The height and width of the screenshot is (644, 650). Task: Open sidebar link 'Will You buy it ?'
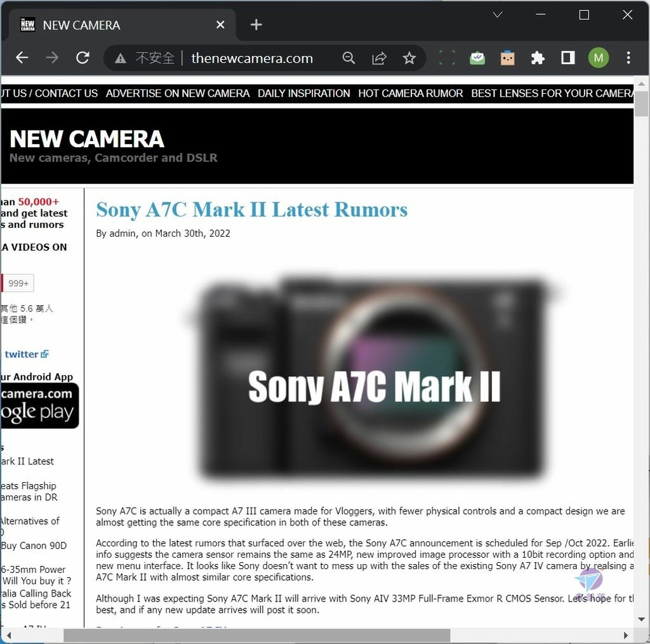click(x=36, y=581)
